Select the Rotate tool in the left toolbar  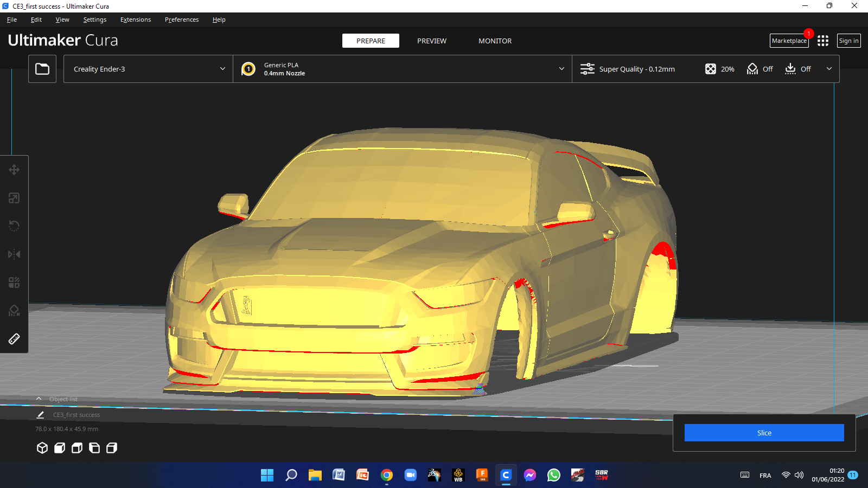pyautogui.click(x=14, y=226)
